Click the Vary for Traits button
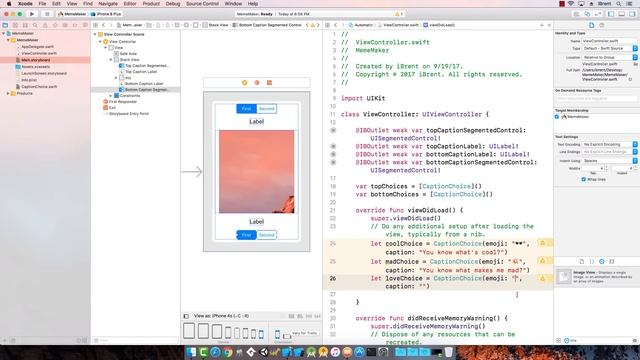Viewport: 640px width, 360px height. coord(304,333)
